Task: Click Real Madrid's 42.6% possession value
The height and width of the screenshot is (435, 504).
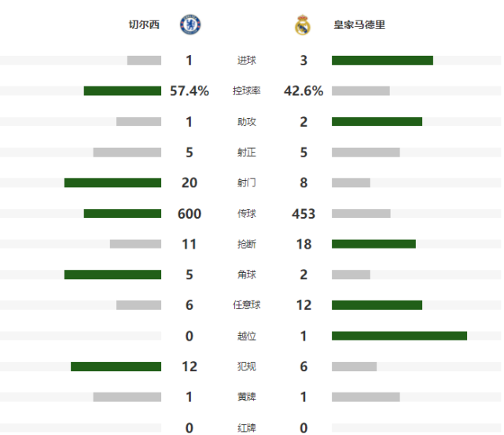Action: pos(304,91)
